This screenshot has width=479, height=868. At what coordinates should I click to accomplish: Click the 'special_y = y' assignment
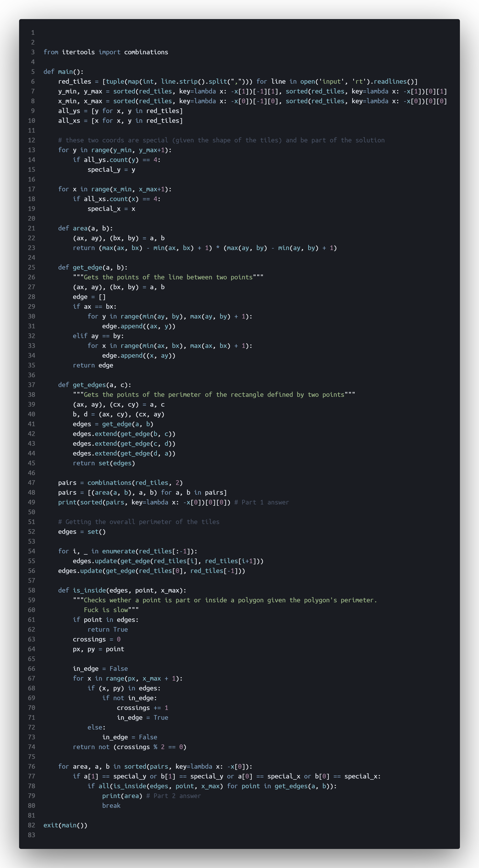tap(111, 170)
